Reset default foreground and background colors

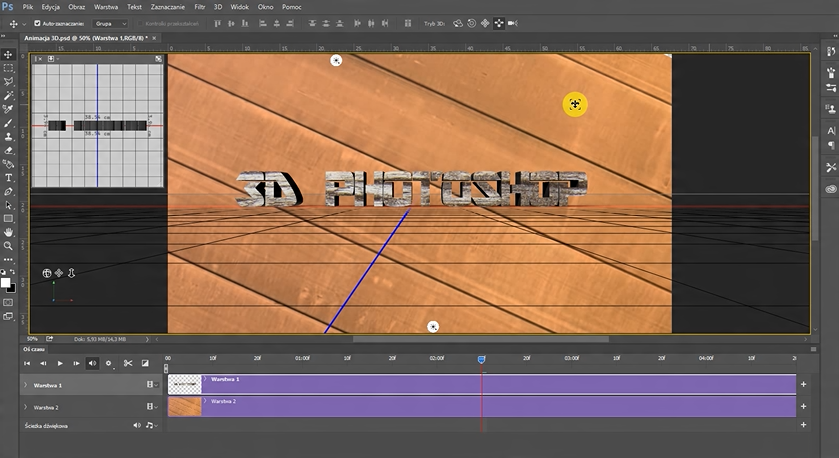pyautogui.click(x=3, y=272)
